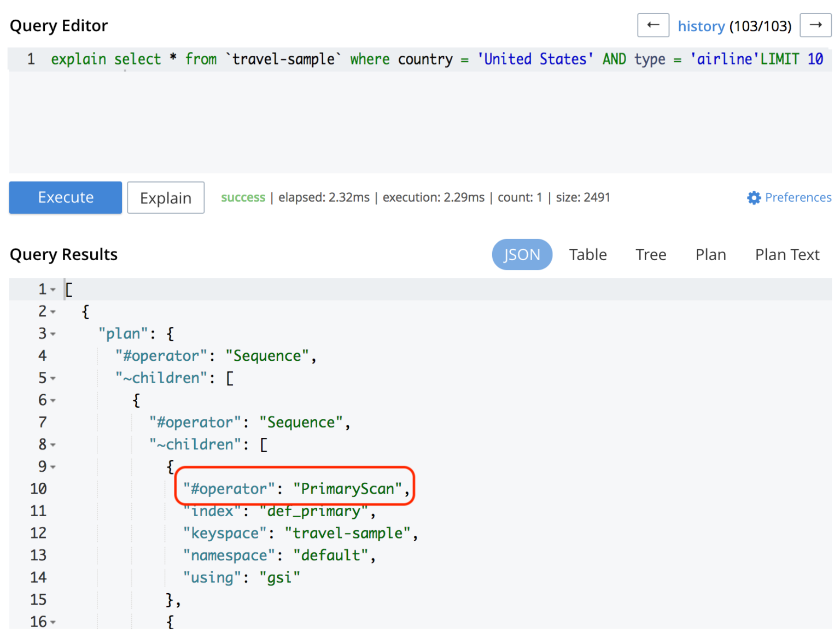Select the JSON results tab

pos(522,254)
